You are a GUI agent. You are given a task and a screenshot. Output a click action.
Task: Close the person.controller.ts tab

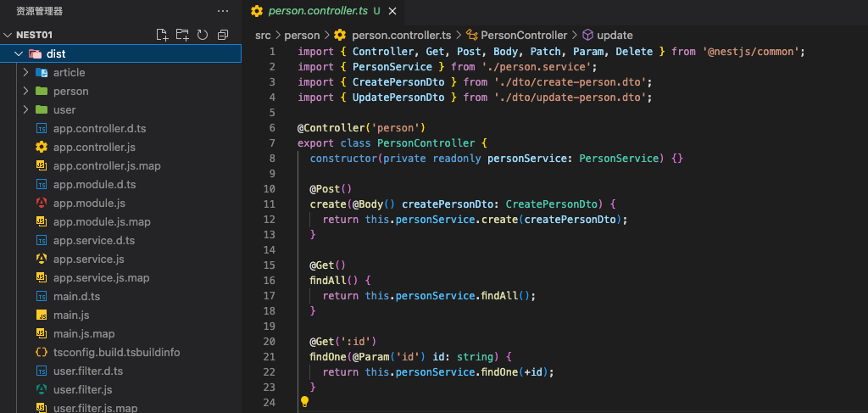point(392,11)
